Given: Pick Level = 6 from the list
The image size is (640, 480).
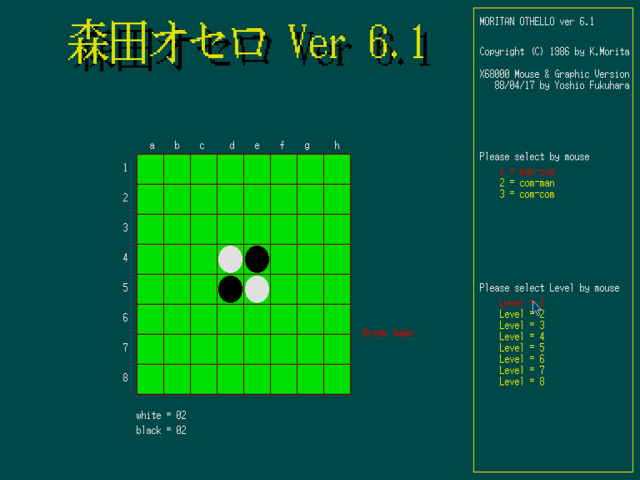Looking at the screenshot, I should (x=521, y=359).
